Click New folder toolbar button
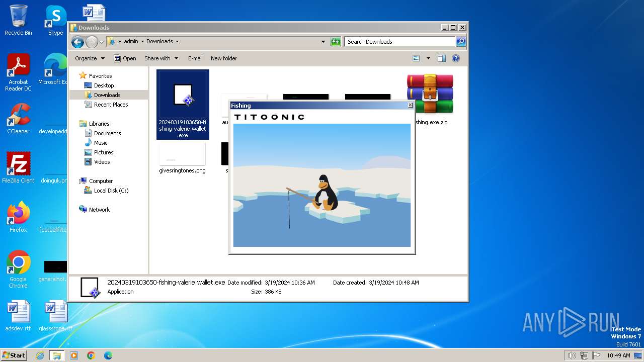Viewport: 644px width, 362px height. (x=224, y=58)
